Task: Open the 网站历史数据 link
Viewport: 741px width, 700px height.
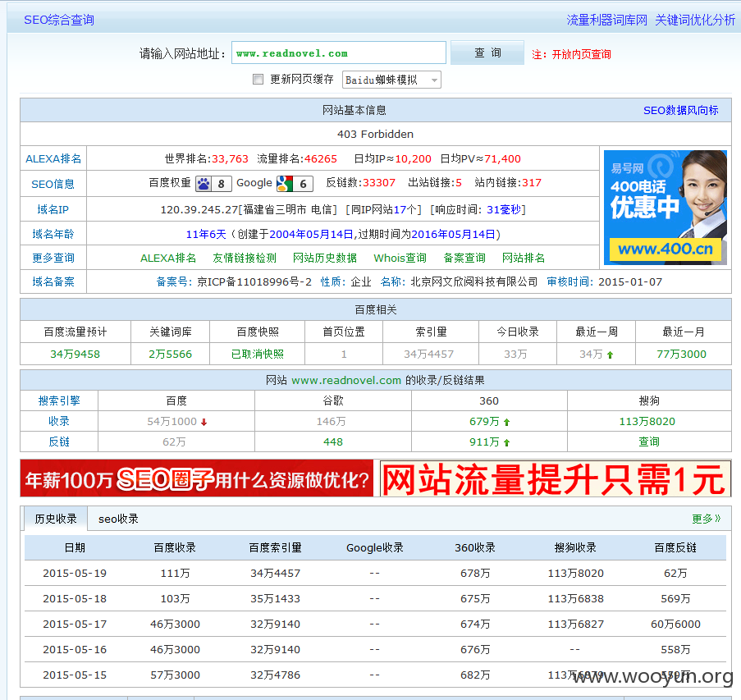Action: click(325, 258)
